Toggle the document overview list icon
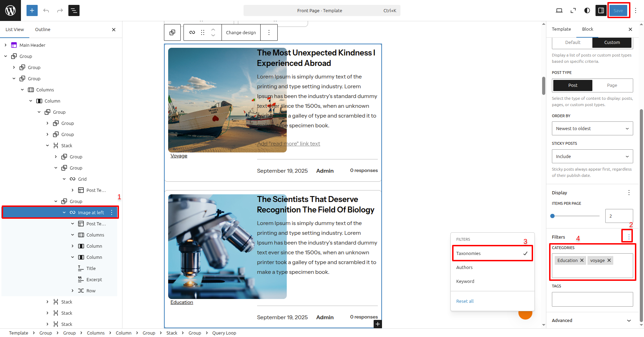 (x=74, y=10)
